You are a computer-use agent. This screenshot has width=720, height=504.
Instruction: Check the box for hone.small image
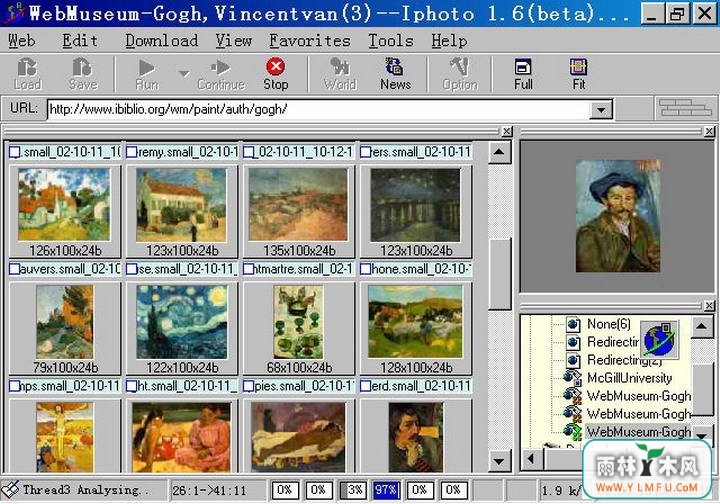[x=366, y=269]
